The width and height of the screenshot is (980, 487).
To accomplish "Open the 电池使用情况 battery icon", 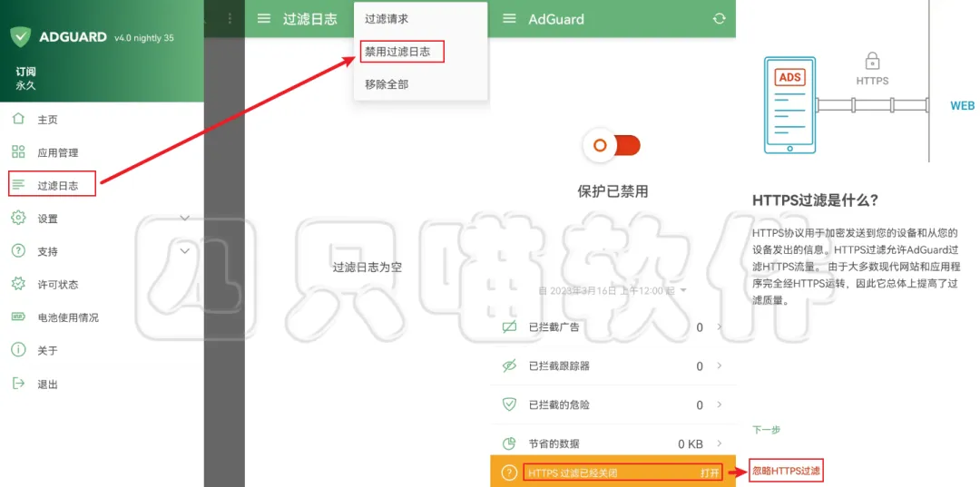I will click(18, 317).
